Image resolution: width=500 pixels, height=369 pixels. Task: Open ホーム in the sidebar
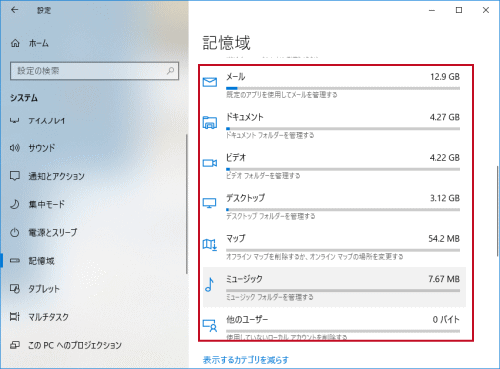[x=39, y=43]
